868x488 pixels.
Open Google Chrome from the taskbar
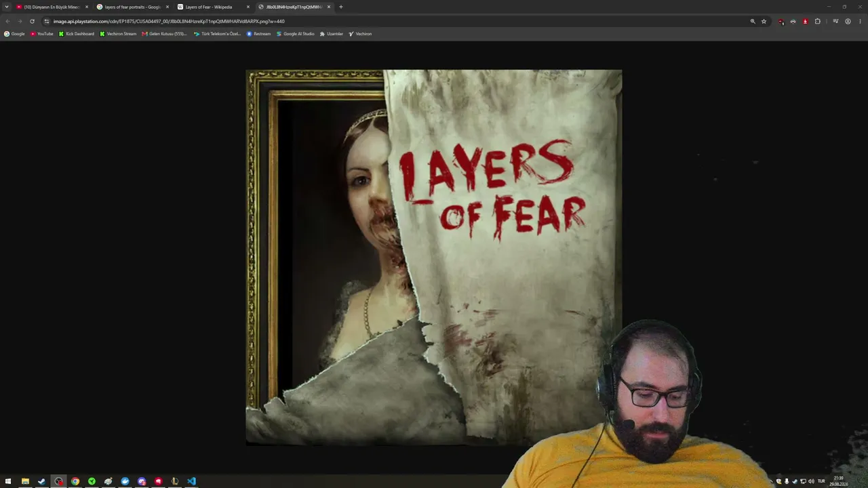coord(75,481)
